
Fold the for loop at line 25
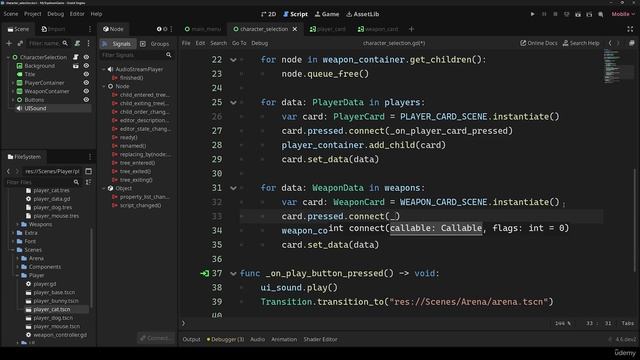pos(233,102)
